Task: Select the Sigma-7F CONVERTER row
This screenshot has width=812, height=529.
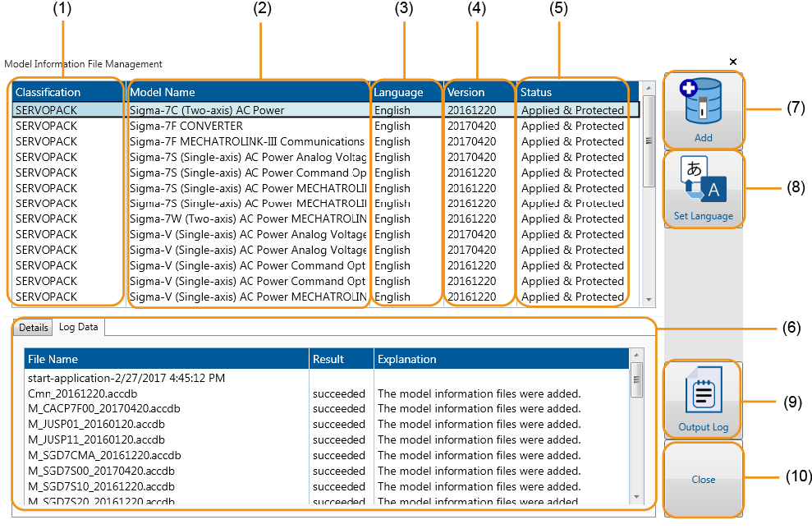Action: [x=186, y=126]
